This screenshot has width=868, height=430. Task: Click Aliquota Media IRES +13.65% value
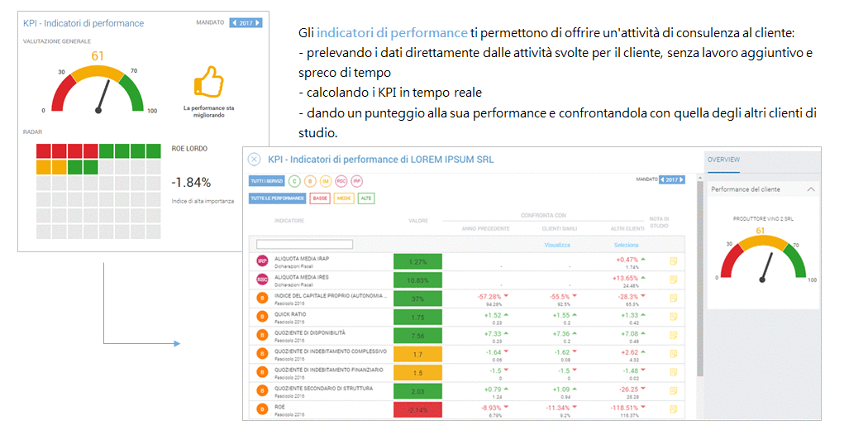coord(626,277)
